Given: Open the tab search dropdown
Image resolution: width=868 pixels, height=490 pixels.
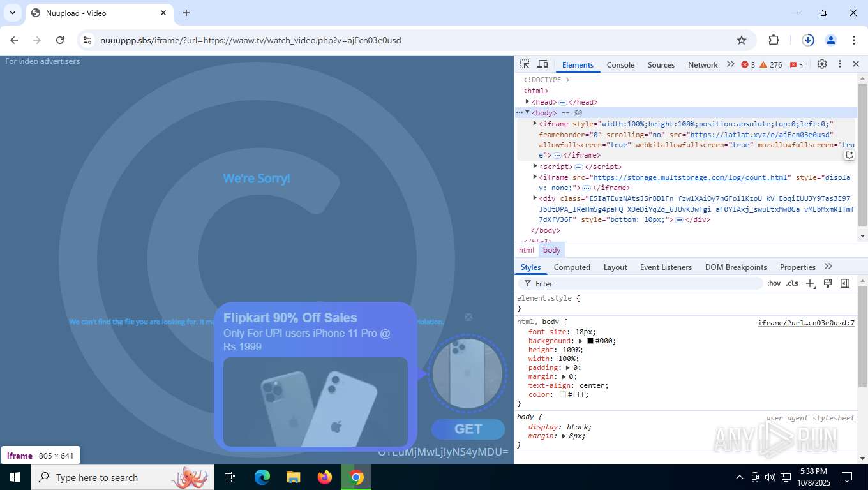Looking at the screenshot, I should pyautogui.click(x=13, y=13).
